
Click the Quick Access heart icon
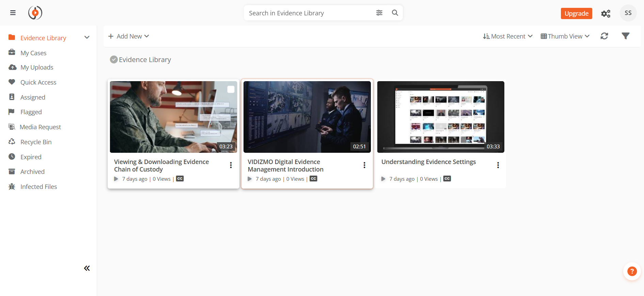click(x=12, y=82)
